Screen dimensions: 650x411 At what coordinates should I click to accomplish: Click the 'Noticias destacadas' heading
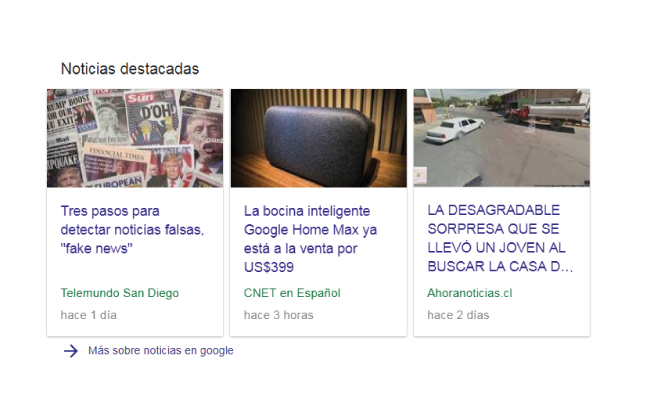coord(130,69)
